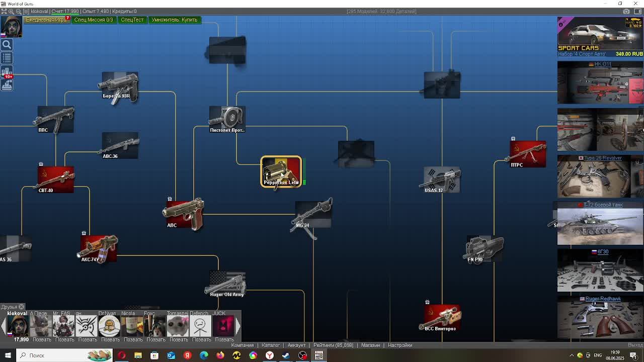
Task: Take a screenshot with the camera icon
Action: [x=626, y=11]
